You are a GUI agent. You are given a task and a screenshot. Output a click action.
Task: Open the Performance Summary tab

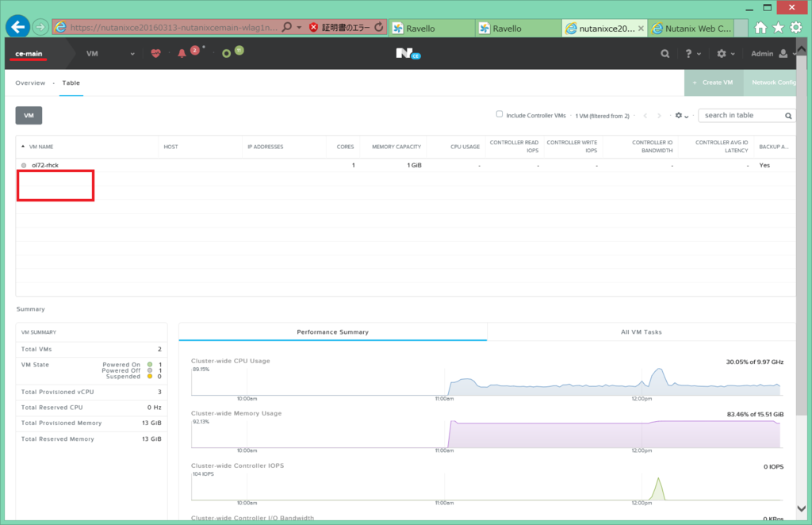coord(332,331)
